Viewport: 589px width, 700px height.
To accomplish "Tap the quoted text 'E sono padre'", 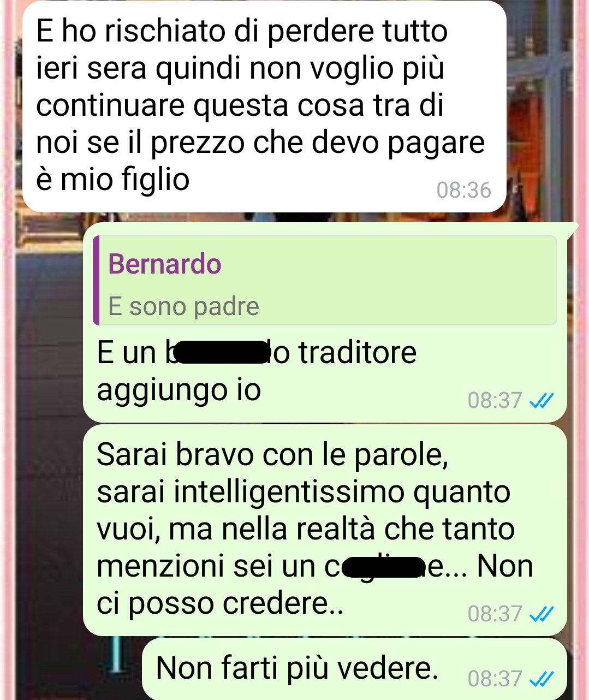I will pos(183,306).
